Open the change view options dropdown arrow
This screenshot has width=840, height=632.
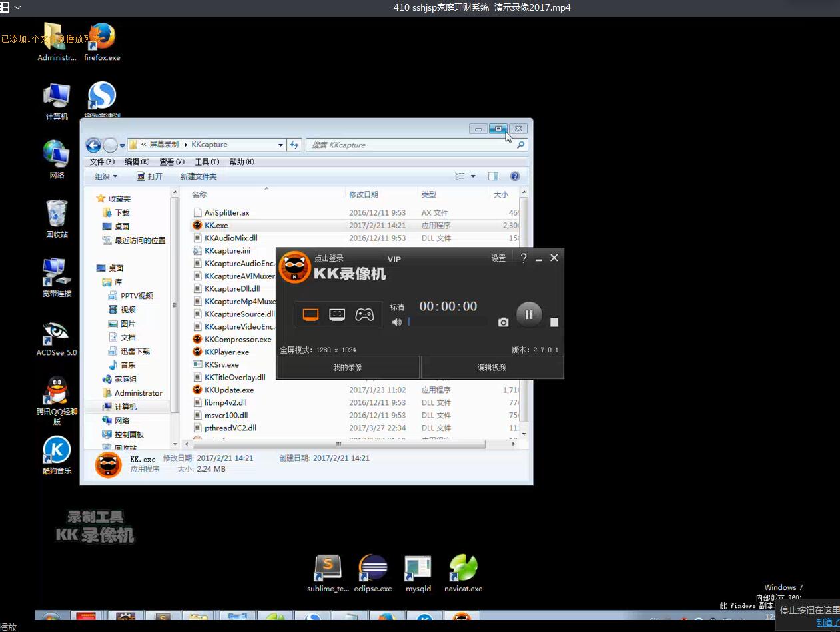[473, 176]
